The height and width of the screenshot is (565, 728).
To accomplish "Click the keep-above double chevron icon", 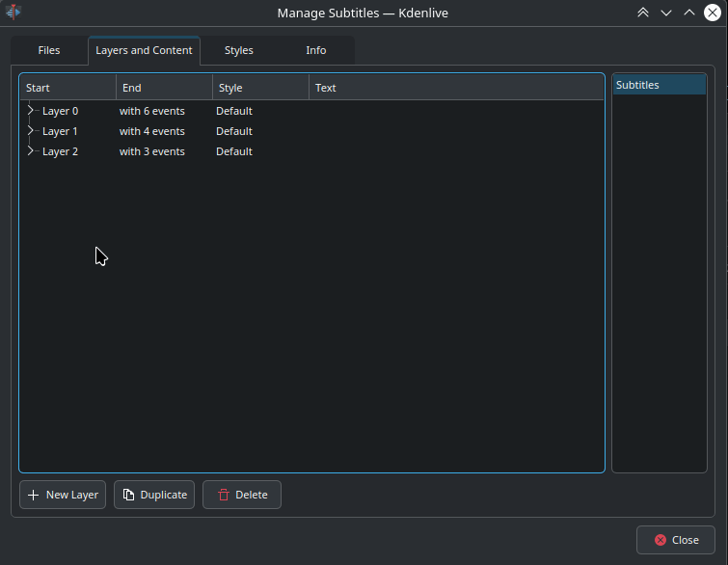I will [x=643, y=13].
